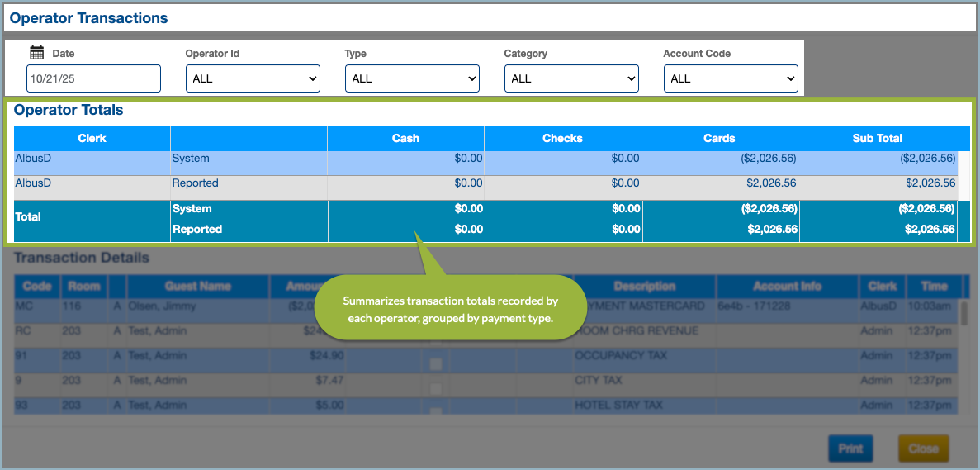This screenshot has width=980, height=470.
Task: Expand the Type dropdown
Action: tap(412, 78)
